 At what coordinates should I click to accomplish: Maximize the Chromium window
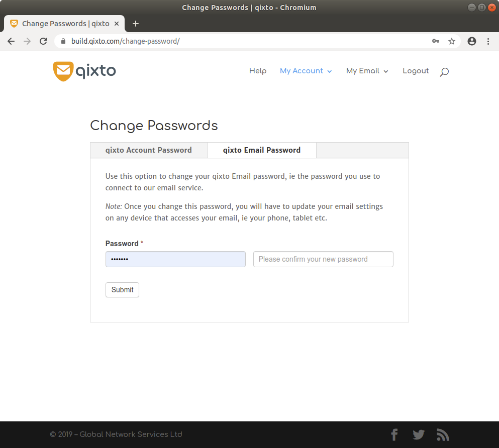482,8
